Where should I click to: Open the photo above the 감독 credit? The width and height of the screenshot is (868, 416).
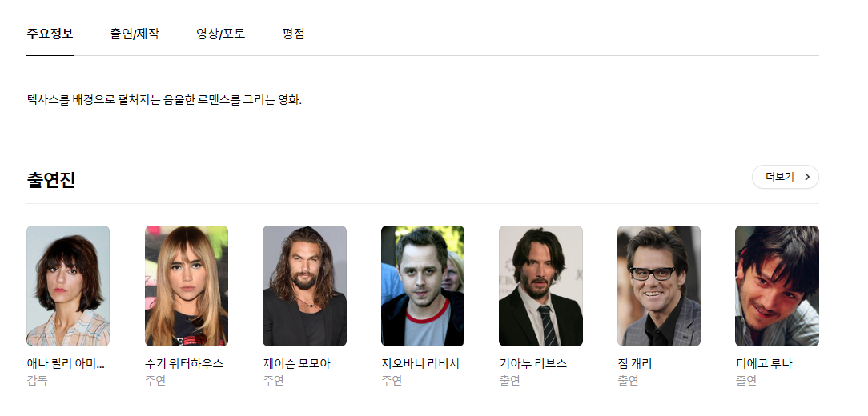(x=68, y=286)
